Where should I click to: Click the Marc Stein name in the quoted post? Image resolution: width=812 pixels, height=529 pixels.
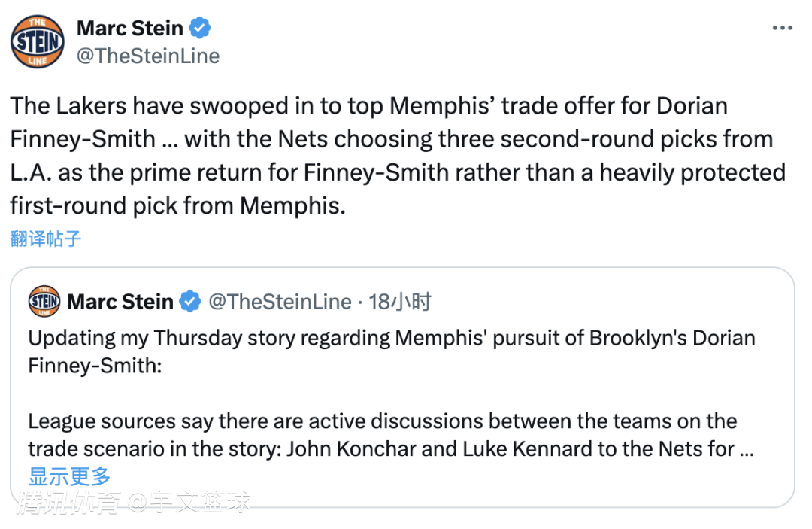pos(120,302)
